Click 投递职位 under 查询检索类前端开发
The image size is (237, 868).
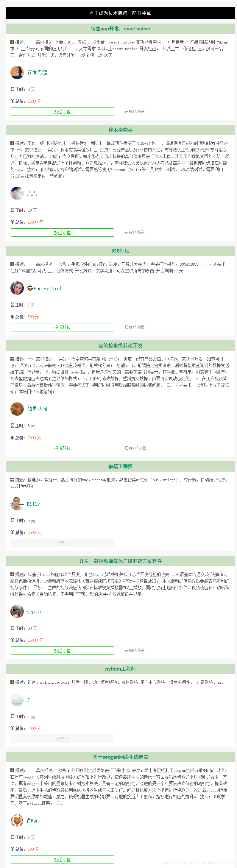tap(62, 448)
